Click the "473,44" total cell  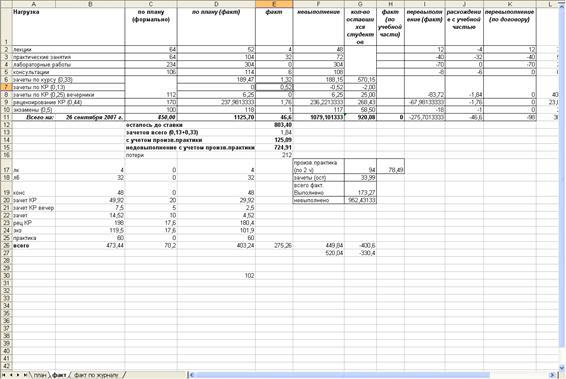pos(90,245)
